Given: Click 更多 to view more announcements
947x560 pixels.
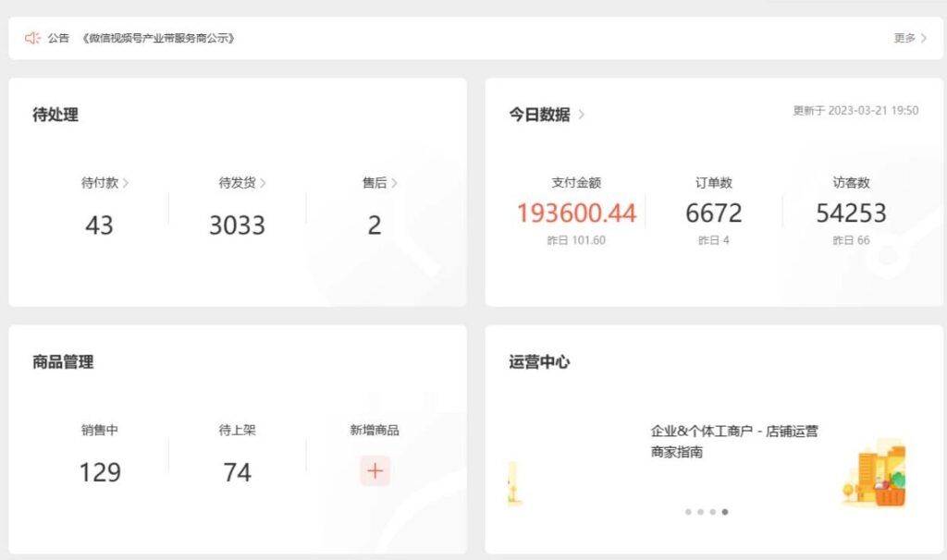Looking at the screenshot, I should (x=910, y=38).
